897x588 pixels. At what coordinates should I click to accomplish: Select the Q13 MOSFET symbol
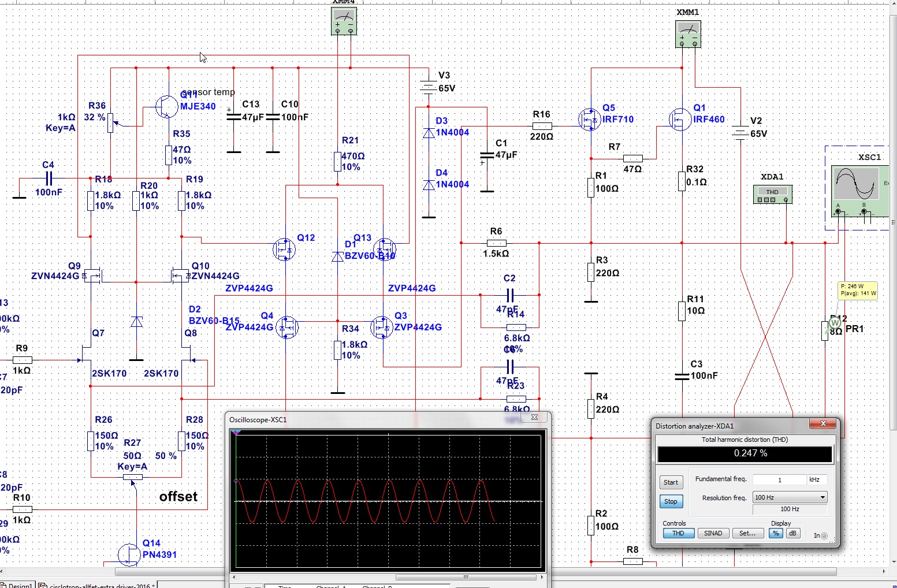point(385,250)
